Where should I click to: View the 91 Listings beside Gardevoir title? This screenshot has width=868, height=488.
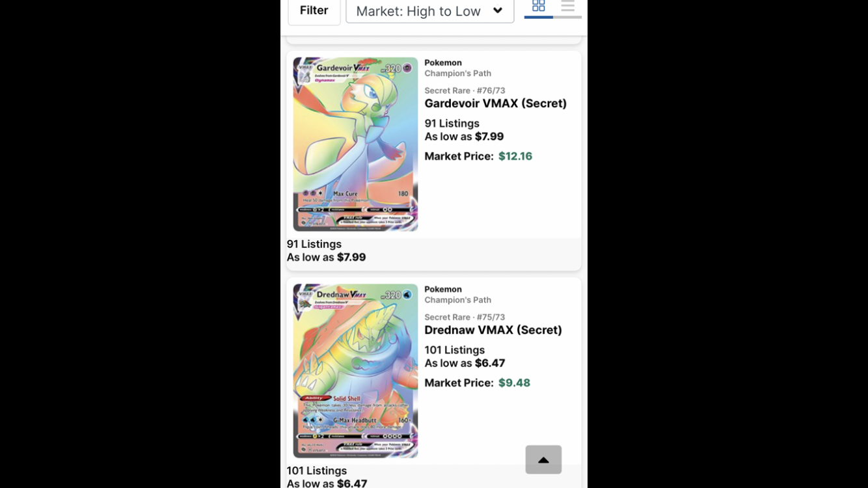coord(452,124)
